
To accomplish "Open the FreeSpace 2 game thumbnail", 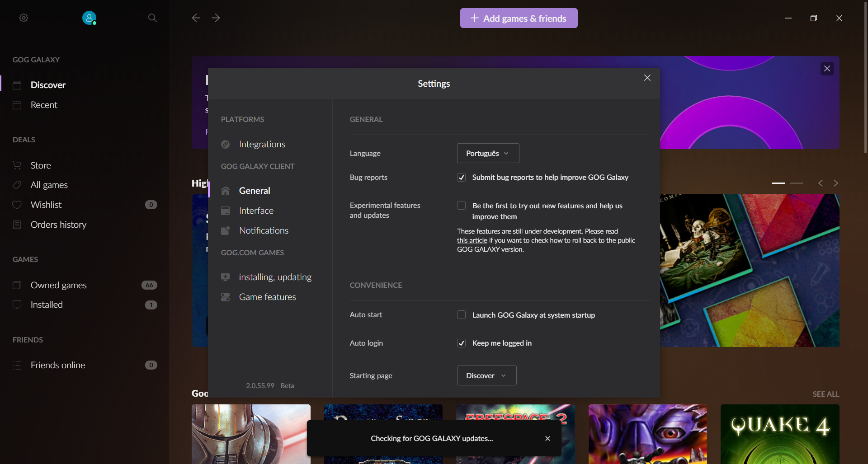I will click(515, 412).
